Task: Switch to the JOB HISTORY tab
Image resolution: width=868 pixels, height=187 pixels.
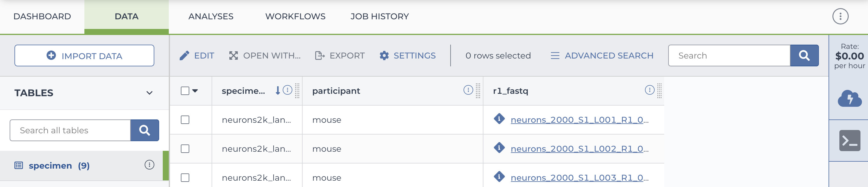Action: (x=379, y=17)
